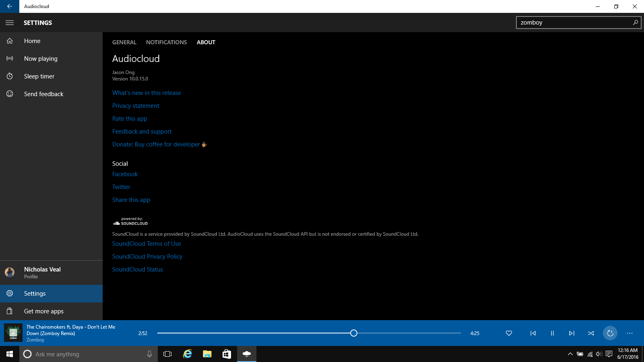The width and height of the screenshot is (644, 362).
Task: Click Donate: Buy coffee for developer
Action: [159, 144]
